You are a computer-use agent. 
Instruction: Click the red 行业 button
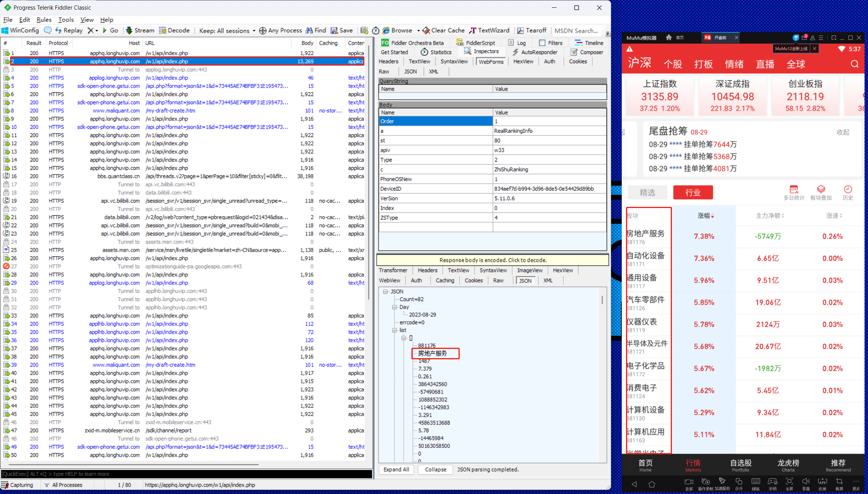click(x=693, y=193)
